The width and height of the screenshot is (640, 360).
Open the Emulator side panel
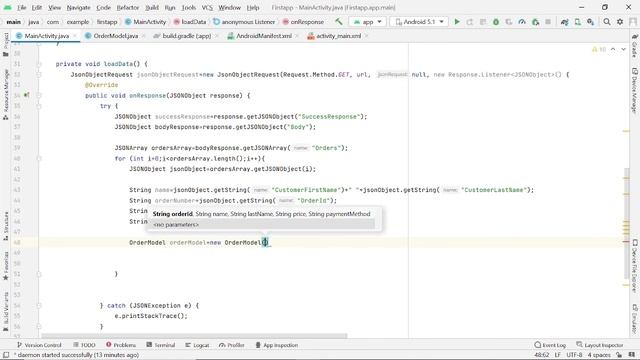634,318
